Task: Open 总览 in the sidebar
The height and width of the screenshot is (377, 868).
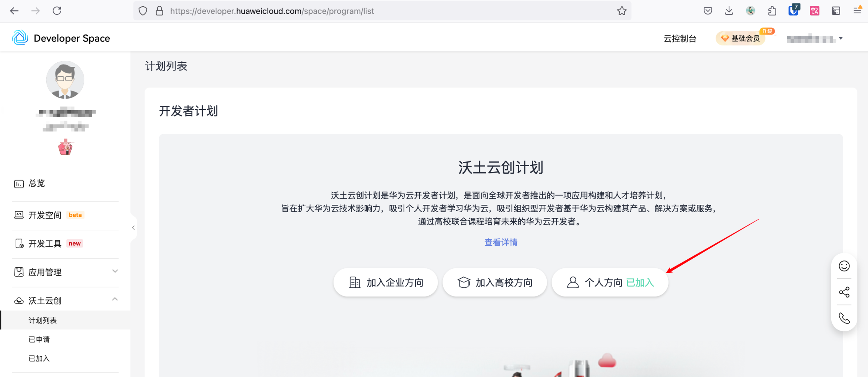Action: tap(37, 183)
